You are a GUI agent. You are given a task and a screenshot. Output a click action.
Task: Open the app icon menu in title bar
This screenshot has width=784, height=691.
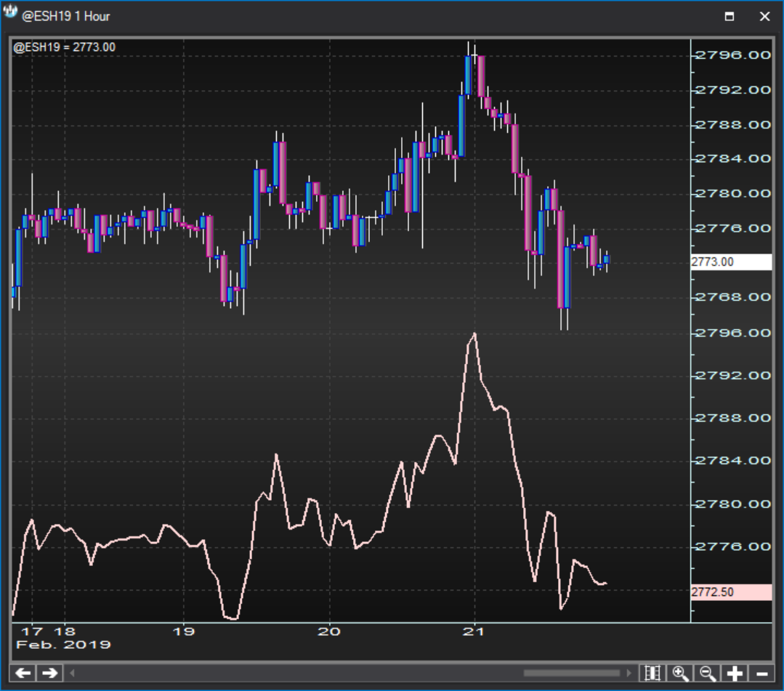click(10, 12)
